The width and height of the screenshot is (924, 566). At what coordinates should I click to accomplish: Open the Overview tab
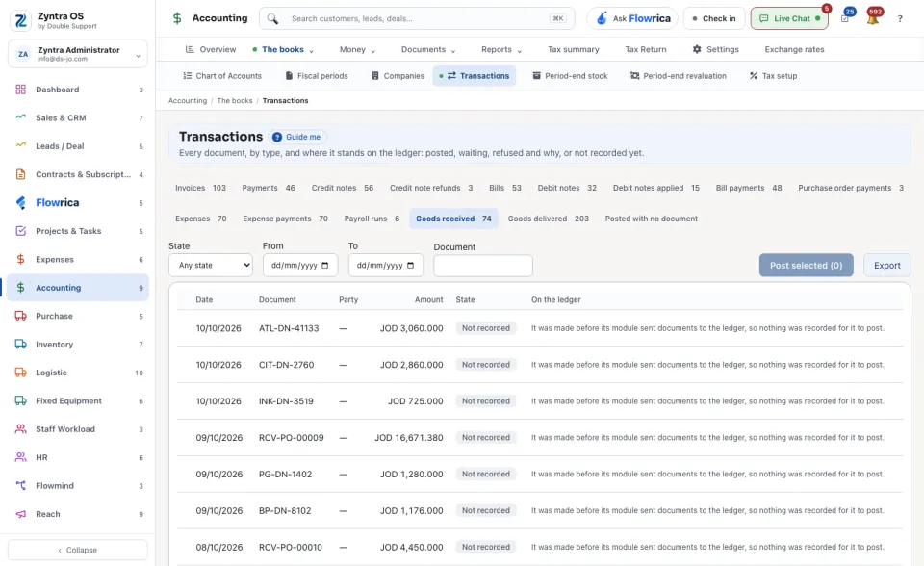[211, 49]
